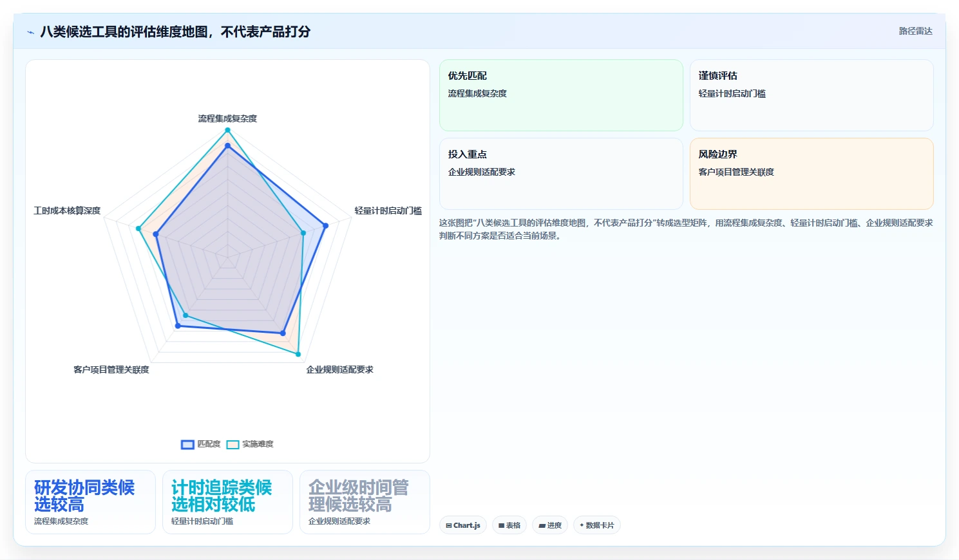This screenshot has width=959, height=560.
Task: Click the 流程集成复杂度 radar axis label
Action: click(x=227, y=118)
